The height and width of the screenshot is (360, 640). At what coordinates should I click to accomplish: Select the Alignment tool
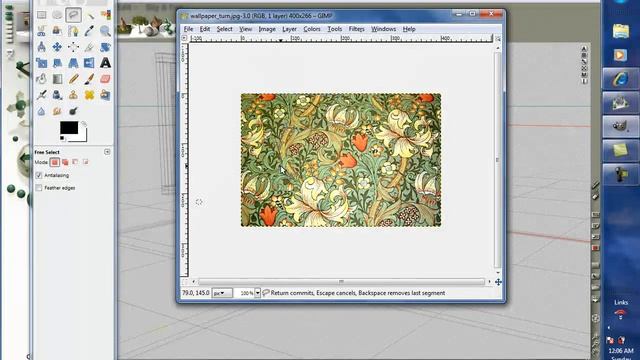pos(73,47)
